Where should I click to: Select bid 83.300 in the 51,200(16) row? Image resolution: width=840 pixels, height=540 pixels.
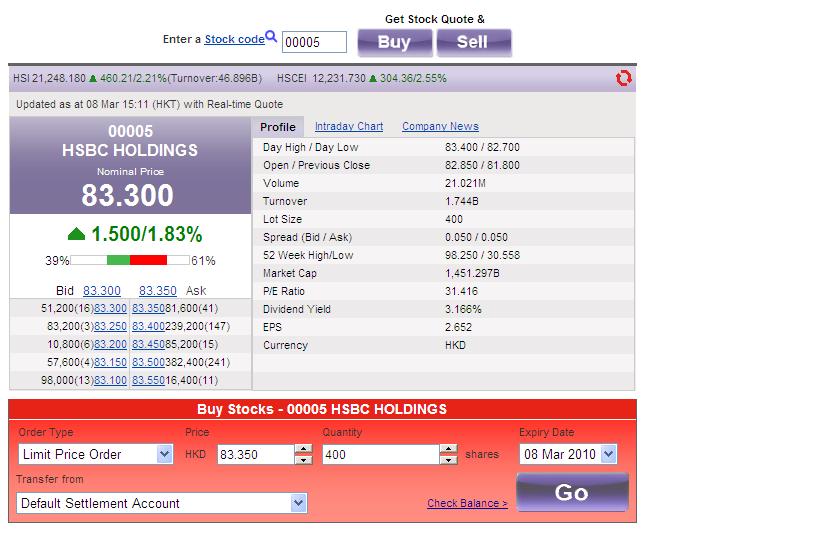click(x=110, y=309)
